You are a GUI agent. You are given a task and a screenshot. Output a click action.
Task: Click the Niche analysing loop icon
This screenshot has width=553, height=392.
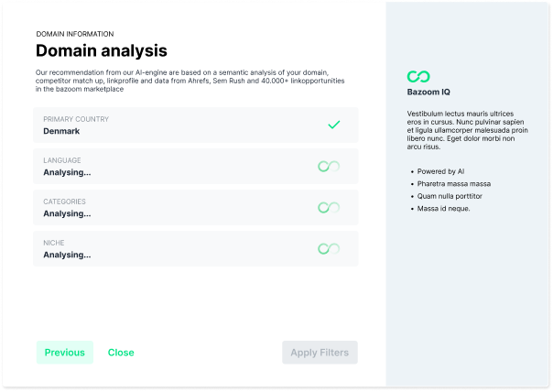329,249
